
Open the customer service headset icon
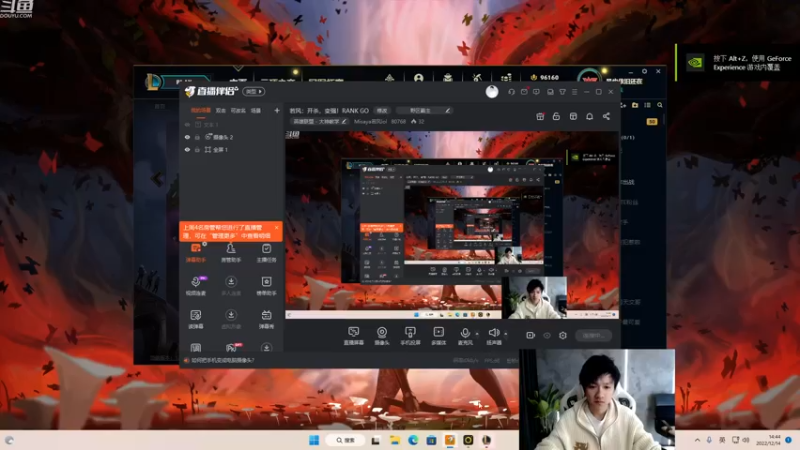tap(511, 92)
